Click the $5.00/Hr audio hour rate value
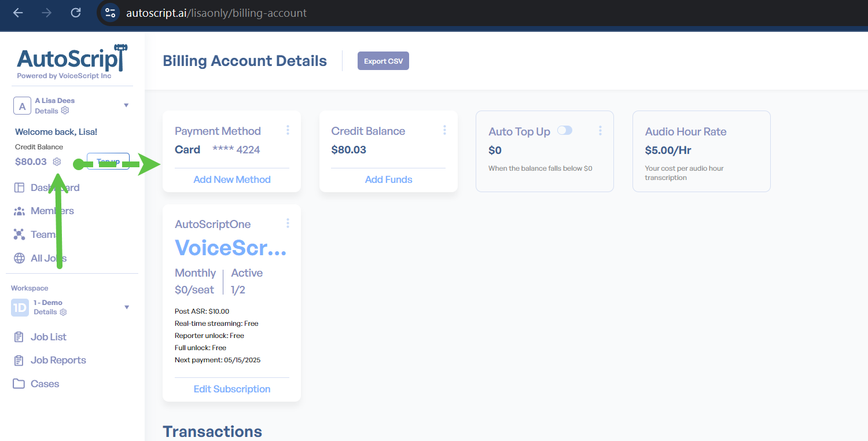The height and width of the screenshot is (441, 868). coord(668,150)
